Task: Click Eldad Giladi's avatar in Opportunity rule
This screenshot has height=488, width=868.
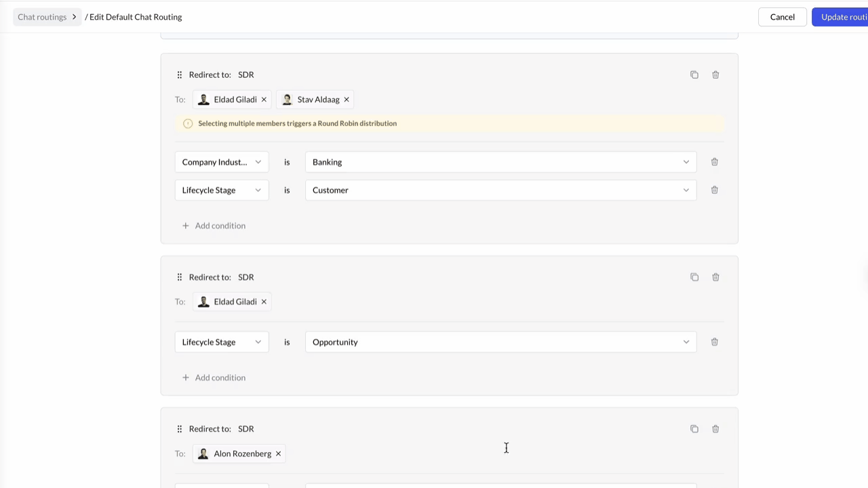Action: [x=203, y=302]
